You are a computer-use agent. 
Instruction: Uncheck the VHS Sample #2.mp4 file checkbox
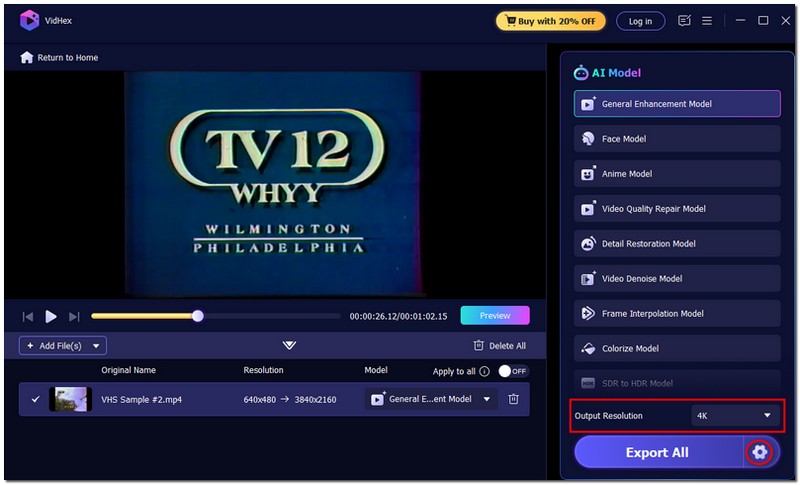pyautogui.click(x=35, y=399)
